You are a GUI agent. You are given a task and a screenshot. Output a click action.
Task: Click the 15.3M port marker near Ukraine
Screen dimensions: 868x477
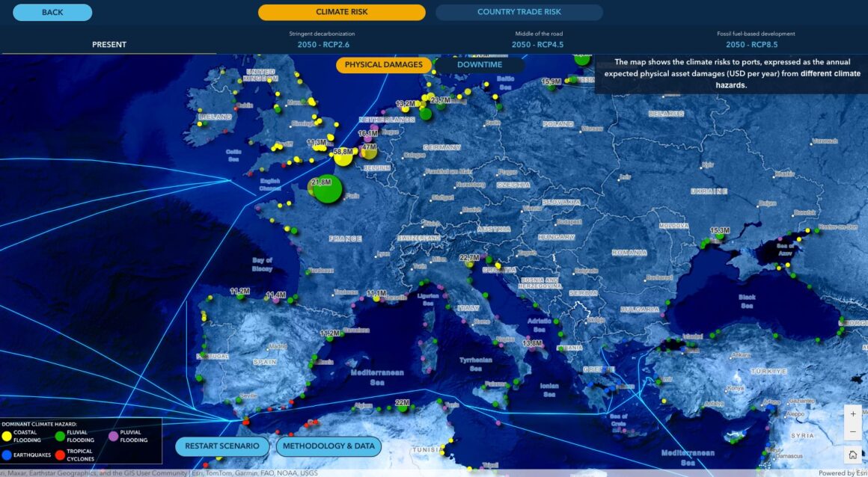(720, 236)
